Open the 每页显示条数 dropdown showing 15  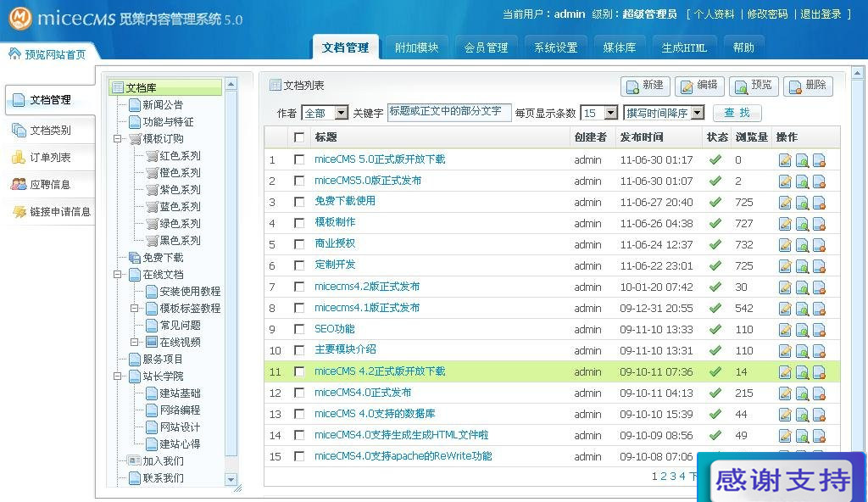pos(599,113)
